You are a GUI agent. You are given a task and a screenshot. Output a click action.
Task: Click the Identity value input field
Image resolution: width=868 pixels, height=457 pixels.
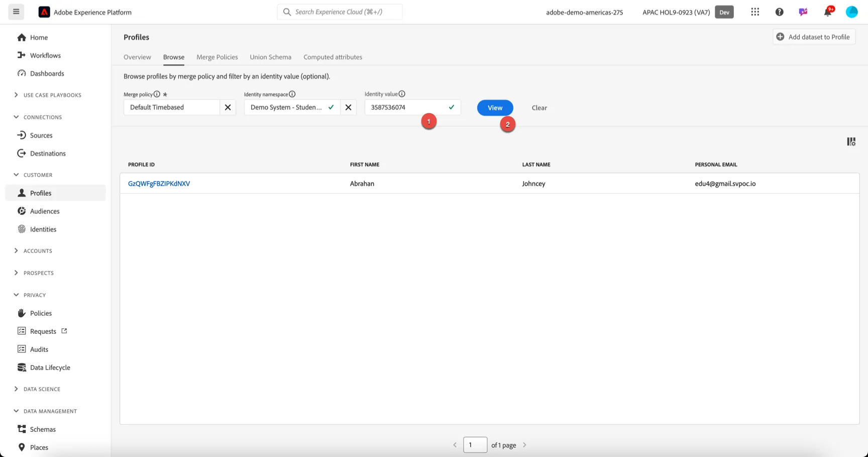412,107
